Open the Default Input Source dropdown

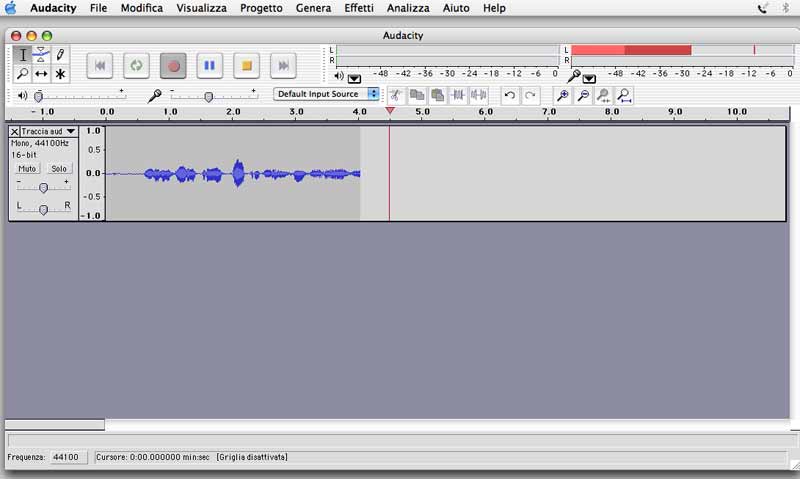(x=326, y=94)
